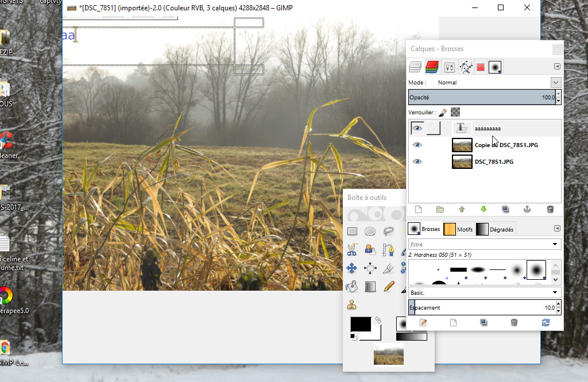The height and width of the screenshot is (382, 588).
Task: Delete the selected brush
Action: click(514, 323)
